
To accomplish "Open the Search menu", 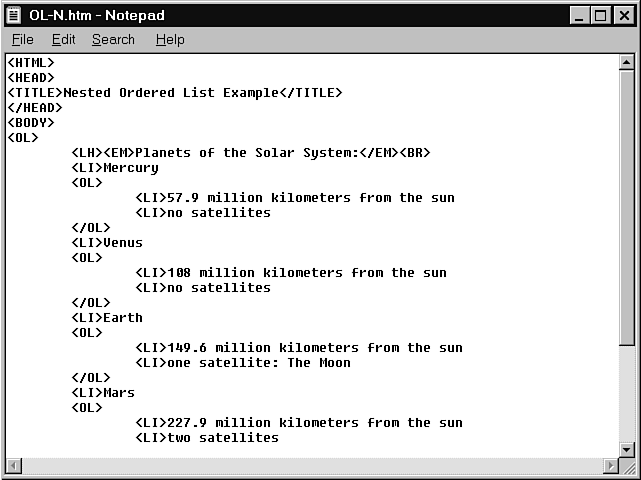I will tap(113, 40).
